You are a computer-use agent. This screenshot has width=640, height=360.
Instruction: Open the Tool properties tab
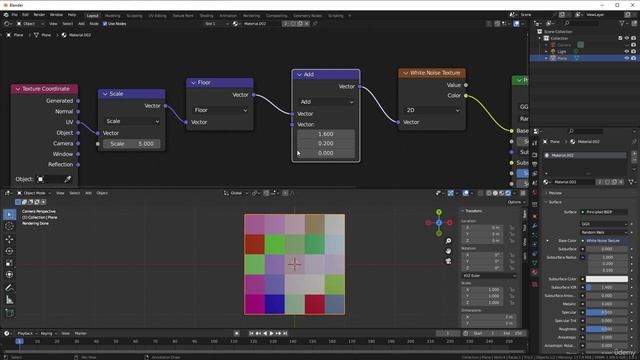pyautogui.click(x=535, y=143)
